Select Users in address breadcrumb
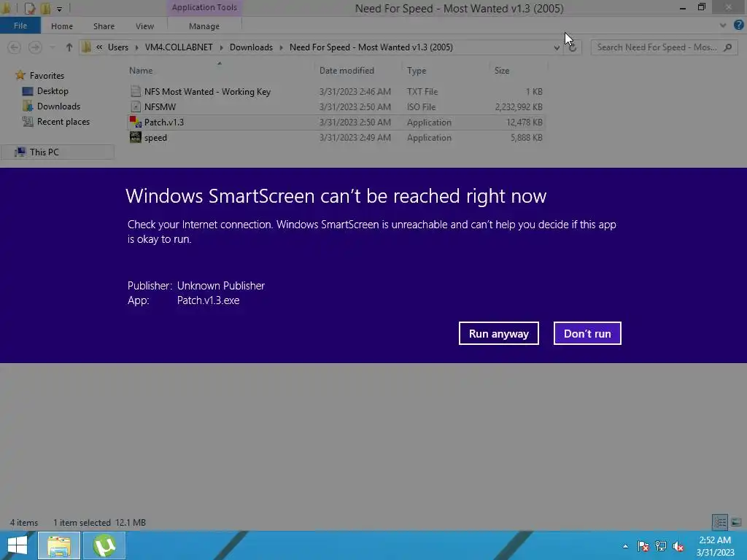Viewport: 747px width, 560px height. coord(117,47)
